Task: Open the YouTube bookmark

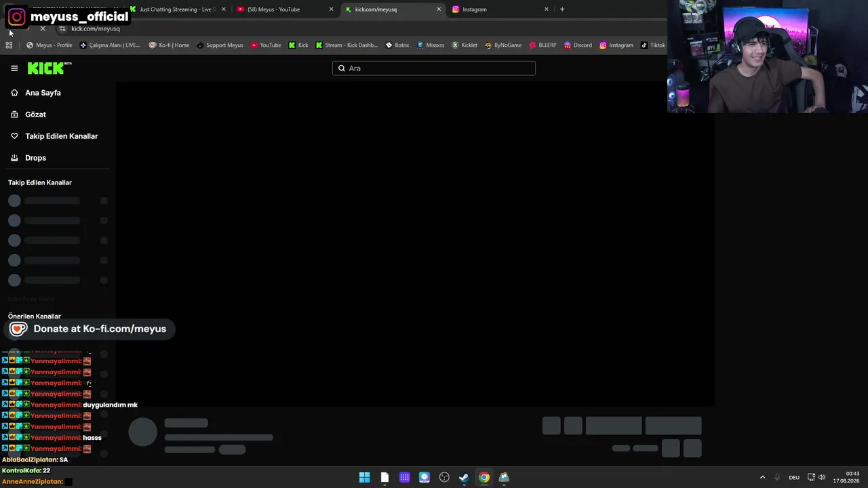Action: coord(266,45)
